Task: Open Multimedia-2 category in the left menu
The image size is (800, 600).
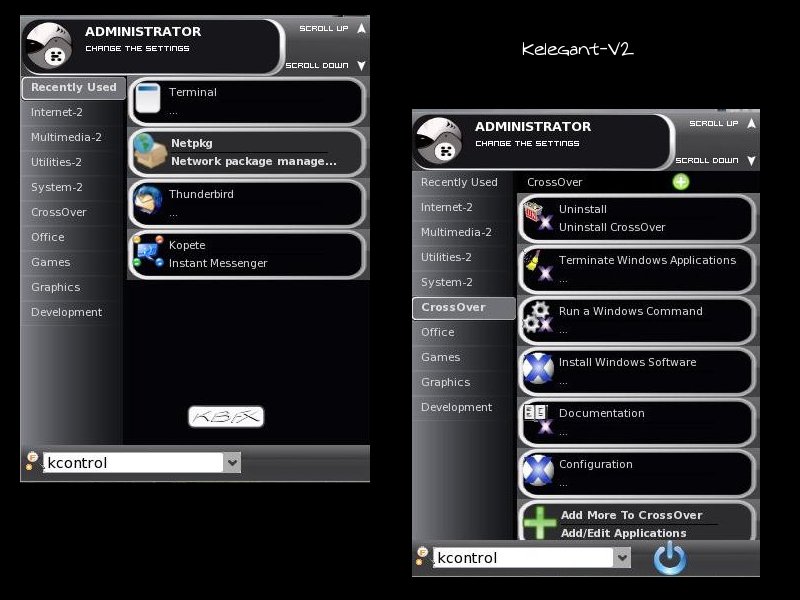Action: tap(72, 137)
